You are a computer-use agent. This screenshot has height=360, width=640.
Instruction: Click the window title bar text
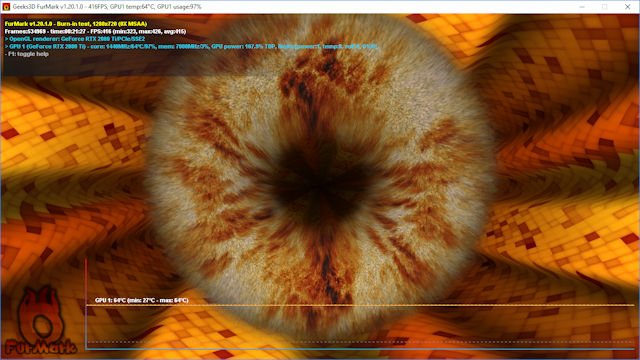point(107,7)
